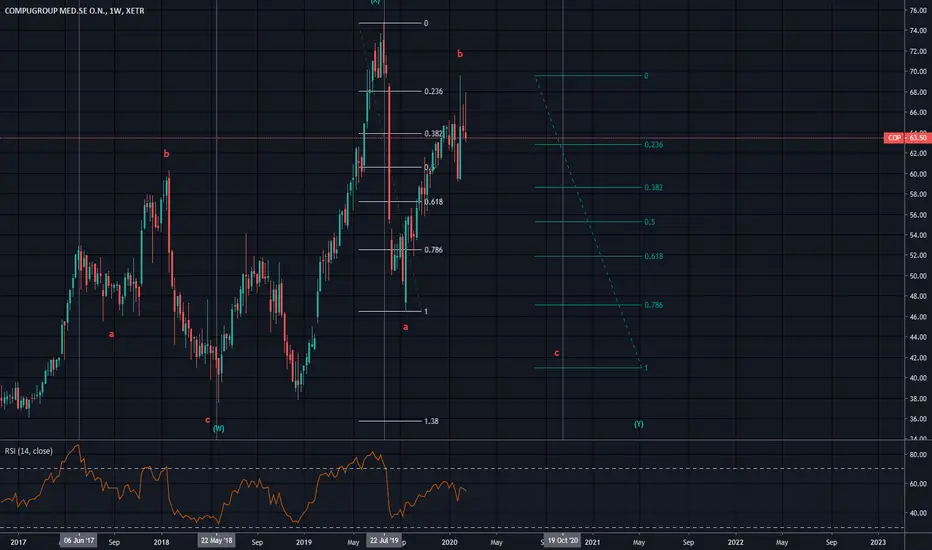This screenshot has width=932, height=550.
Task: Click the 80.00 RSI axis label
Action: (x=918, y=454)
